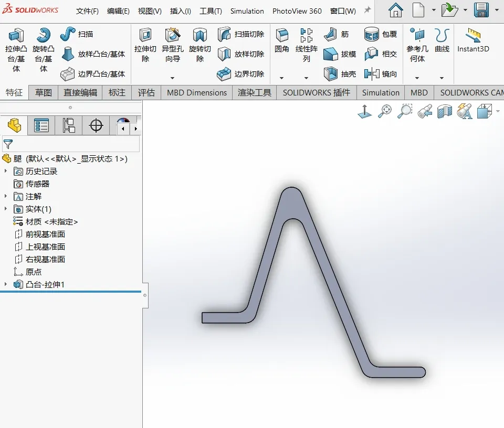504x428 pixels.
Task: Select the Mirror (镜向) tool
Action: [x=381, y=74]
